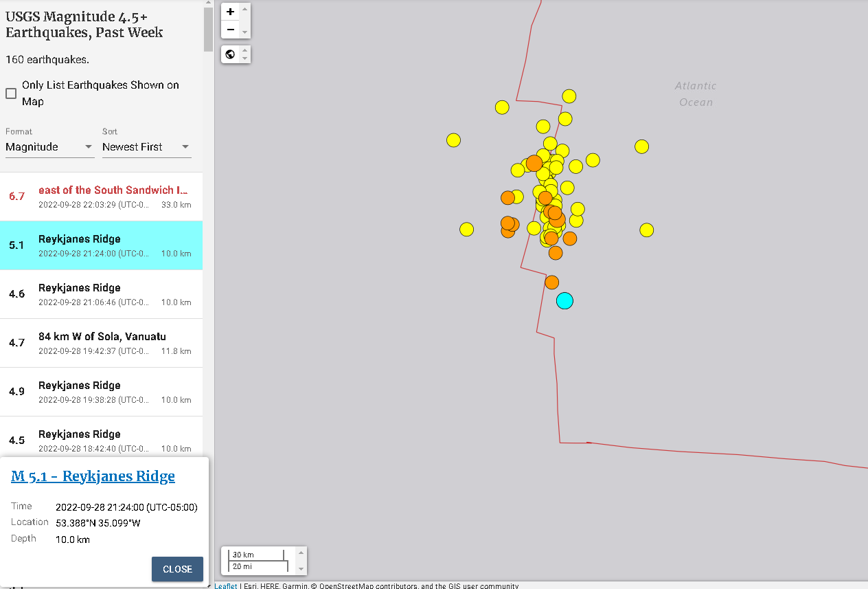868x589 pixels.
Task: Click the sidebar list vertical scrollbar thumb
Action: coord(208,30)
